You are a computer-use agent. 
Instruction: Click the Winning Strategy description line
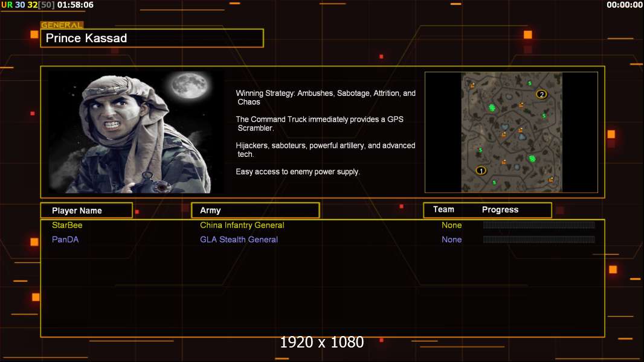pos(326,98)
